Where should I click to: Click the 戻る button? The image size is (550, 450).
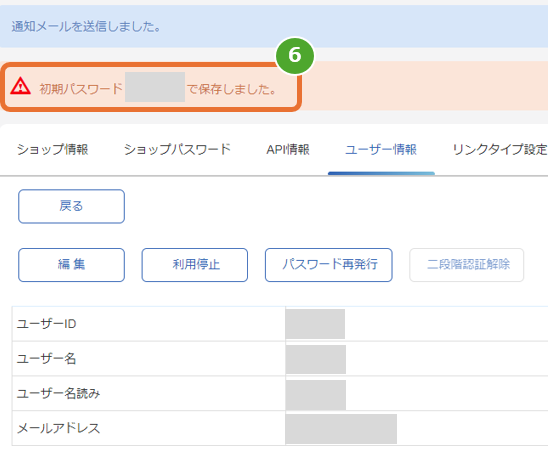[x=71, y=206]
